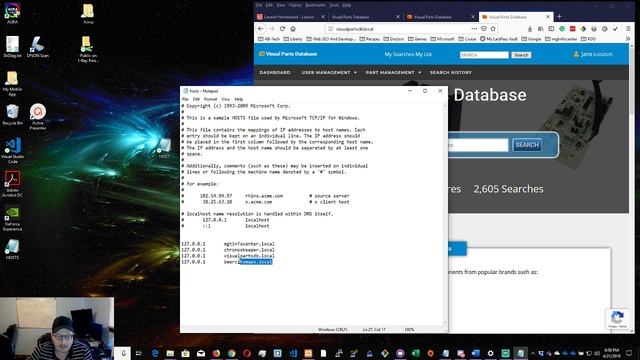Show hidden system tray icons
Screen dimensions: 640x360
[x=533, y=353]
